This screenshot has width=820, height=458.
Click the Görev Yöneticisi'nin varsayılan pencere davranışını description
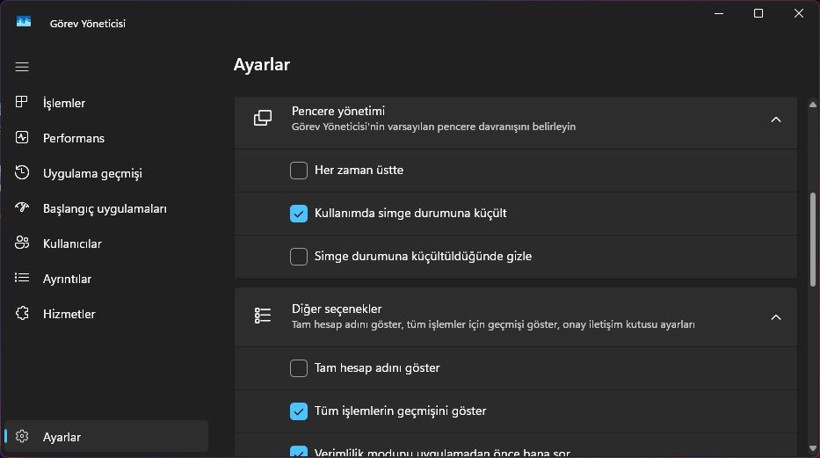click(x=434, y=127)
